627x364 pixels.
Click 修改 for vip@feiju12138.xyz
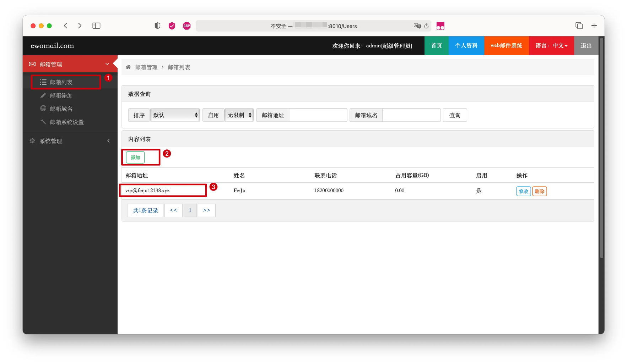[x=523, y=191]
